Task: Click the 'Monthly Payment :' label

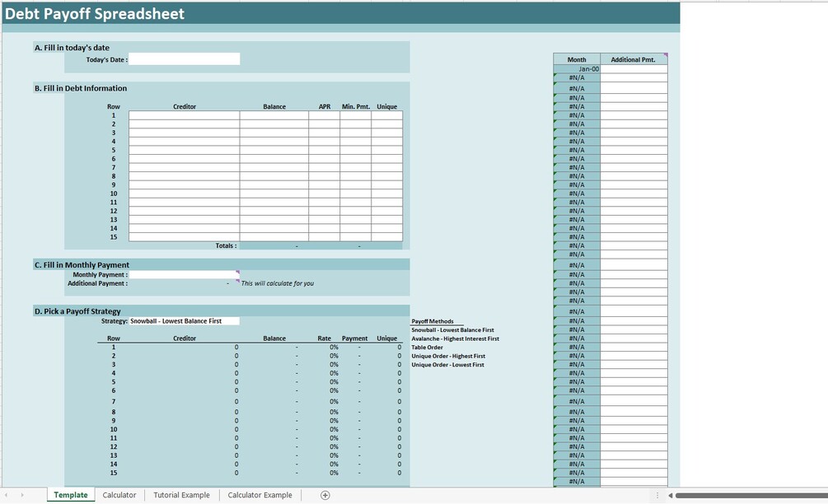Action: (x=101, y=274)
